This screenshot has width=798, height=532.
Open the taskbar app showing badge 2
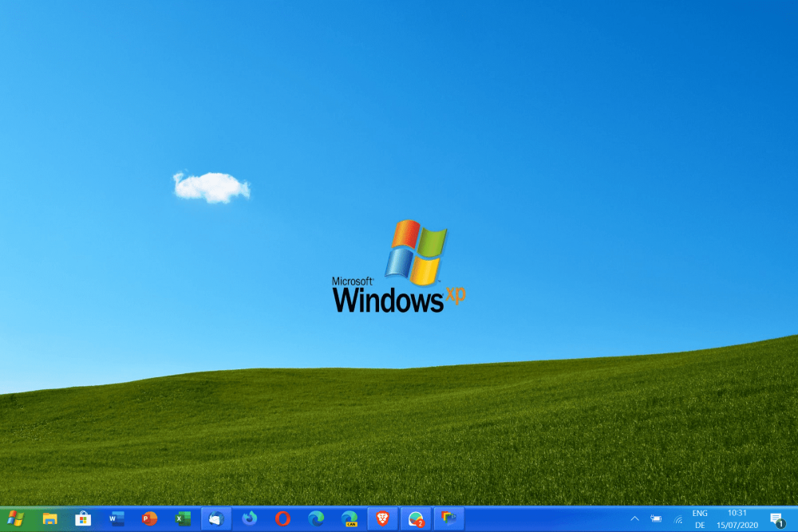click(x=415, y=518)
